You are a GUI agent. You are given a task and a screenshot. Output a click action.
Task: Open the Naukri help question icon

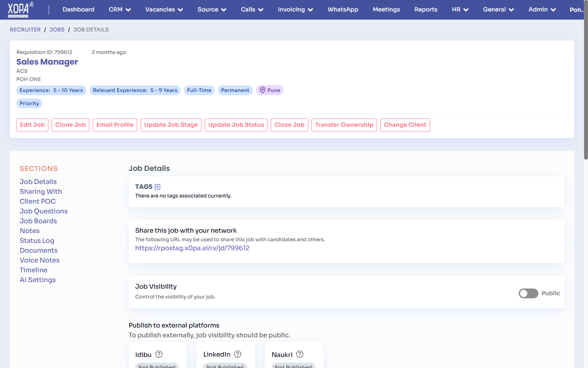pyautogui.click(x=300, y=354)
